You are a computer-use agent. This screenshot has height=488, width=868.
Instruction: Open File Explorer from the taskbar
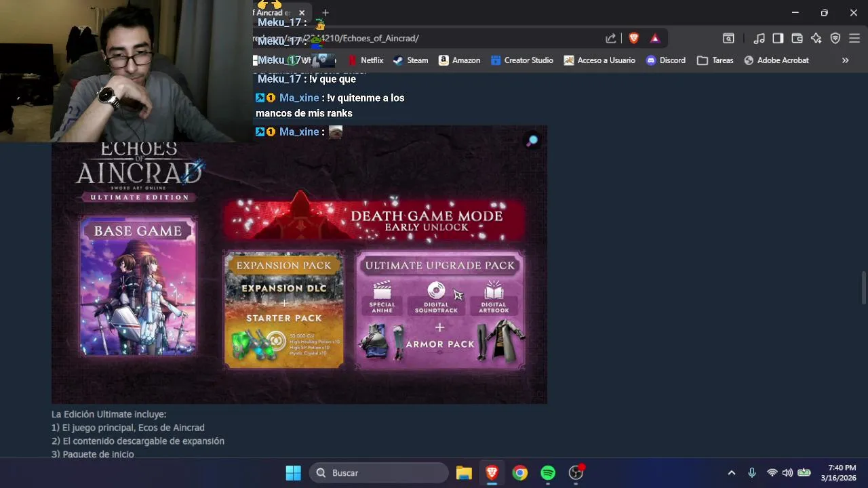[x=464, y=473]
